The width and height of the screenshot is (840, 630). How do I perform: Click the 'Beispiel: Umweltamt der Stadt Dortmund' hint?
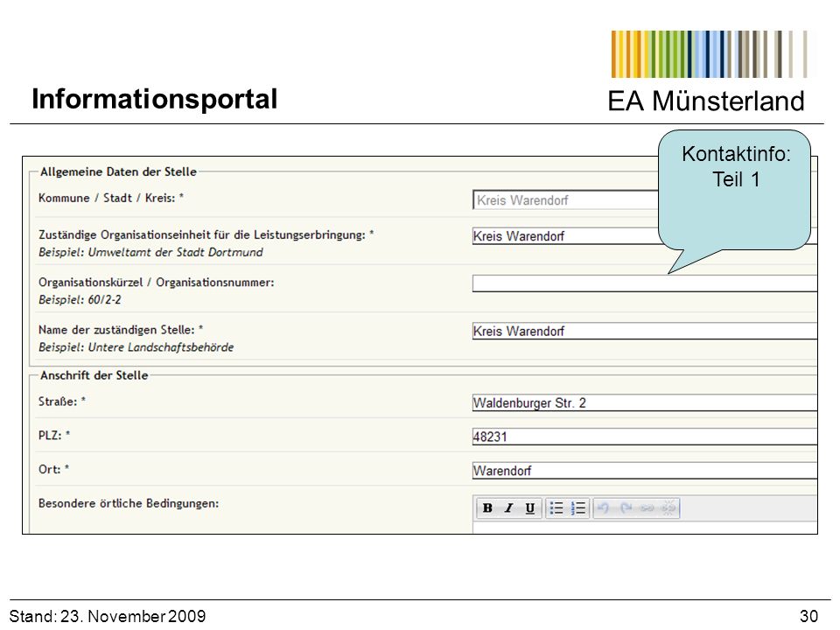(150, 252)
